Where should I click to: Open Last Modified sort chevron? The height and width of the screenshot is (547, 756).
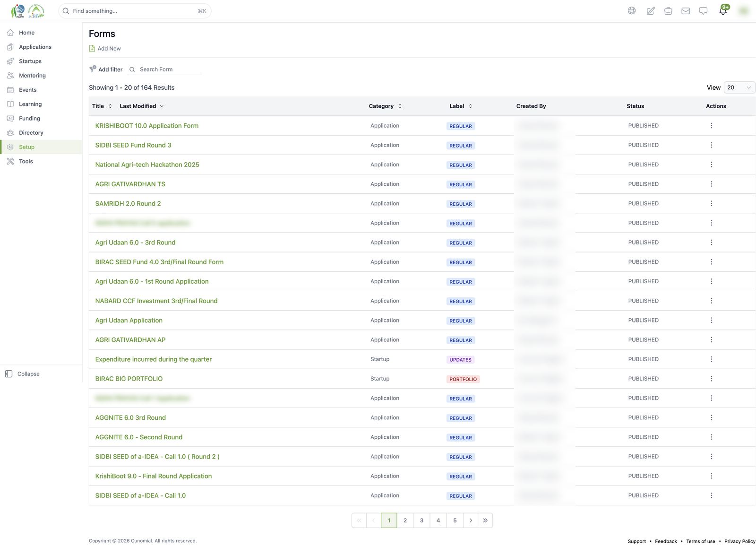(x=162, y=106)
